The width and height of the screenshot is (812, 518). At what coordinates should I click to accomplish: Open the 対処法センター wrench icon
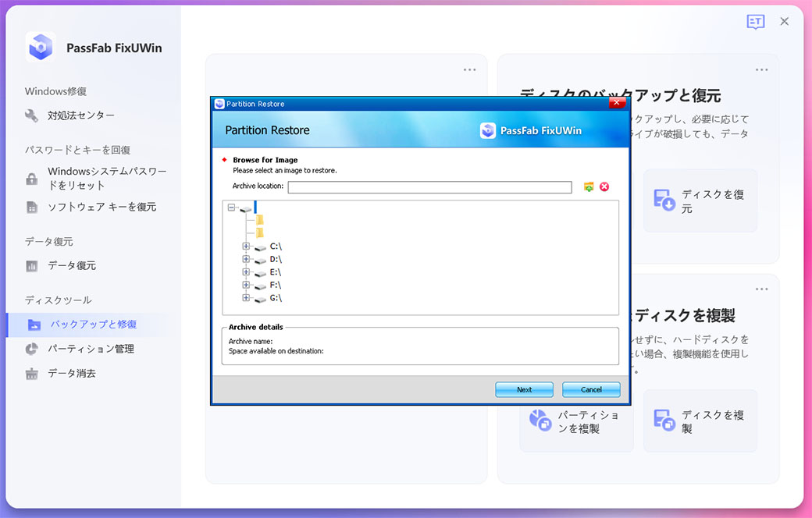pyautogui.click(x=31, y=115)
